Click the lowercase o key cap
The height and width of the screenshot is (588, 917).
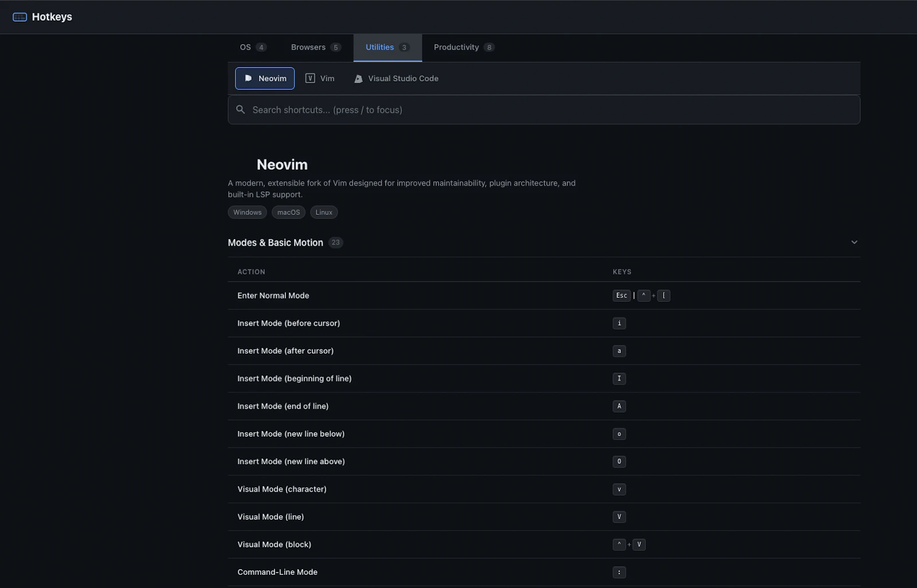point(619,434)
